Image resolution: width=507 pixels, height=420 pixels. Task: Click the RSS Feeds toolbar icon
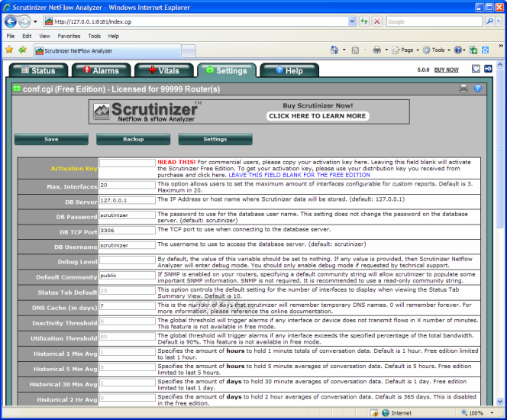point(355,50)
